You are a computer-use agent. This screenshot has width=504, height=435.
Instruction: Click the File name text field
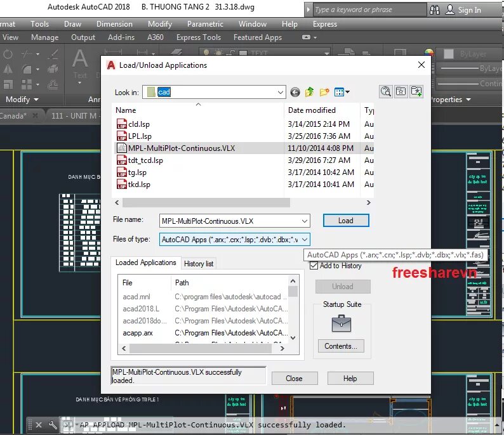click(x=230, y=221)
